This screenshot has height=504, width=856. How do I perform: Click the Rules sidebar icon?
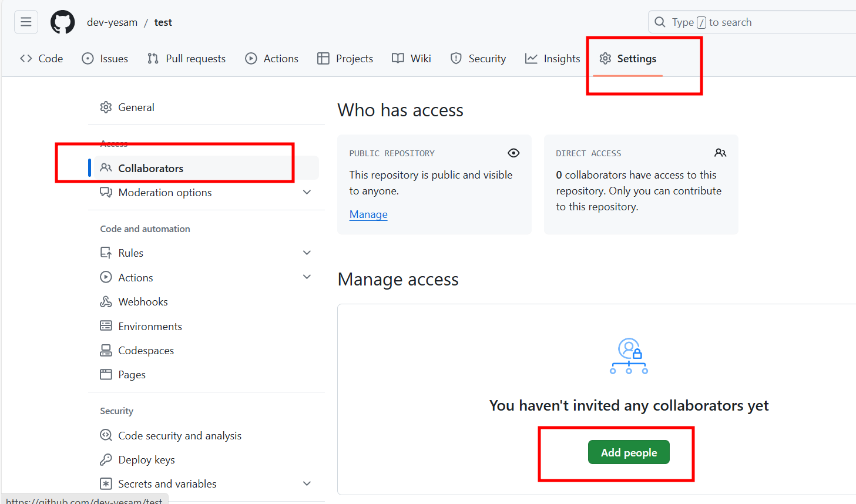(106, 253)
